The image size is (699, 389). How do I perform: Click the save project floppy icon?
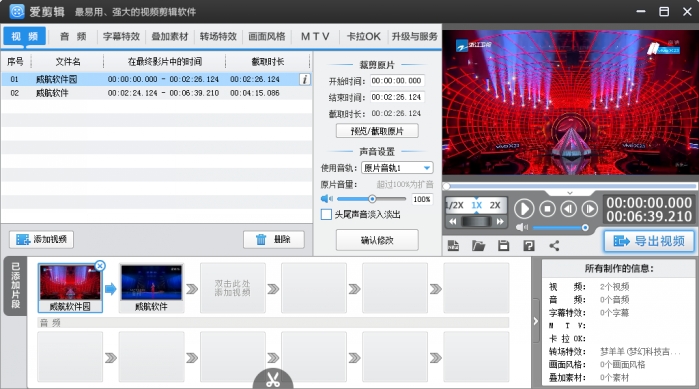[x=504, y=246]
